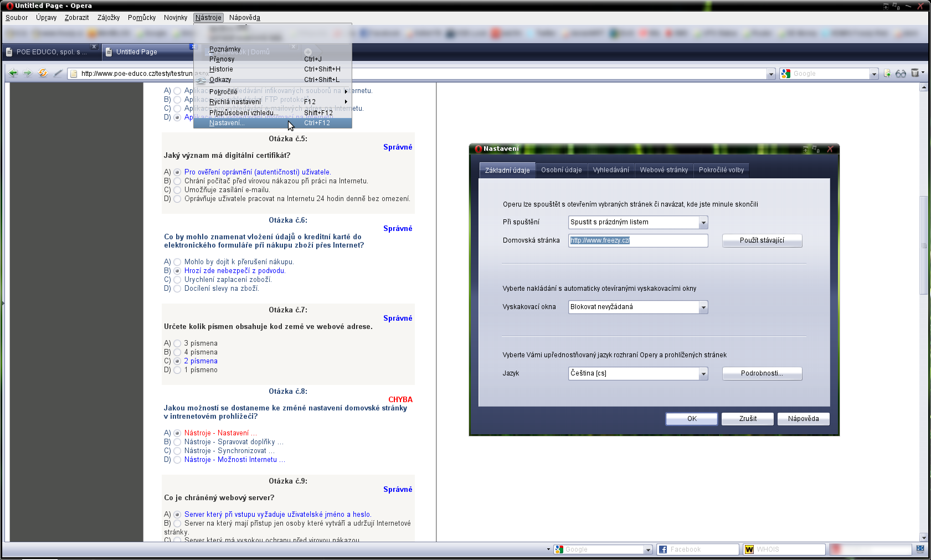Open the closed tabs trash can icon
The image size is (931, 560).
(x=915, y=73)
